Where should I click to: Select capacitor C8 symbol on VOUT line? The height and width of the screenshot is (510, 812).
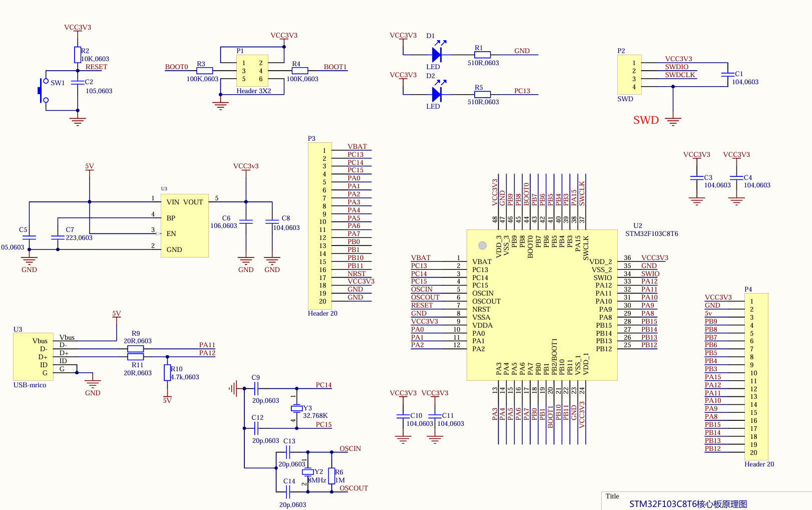272,221
